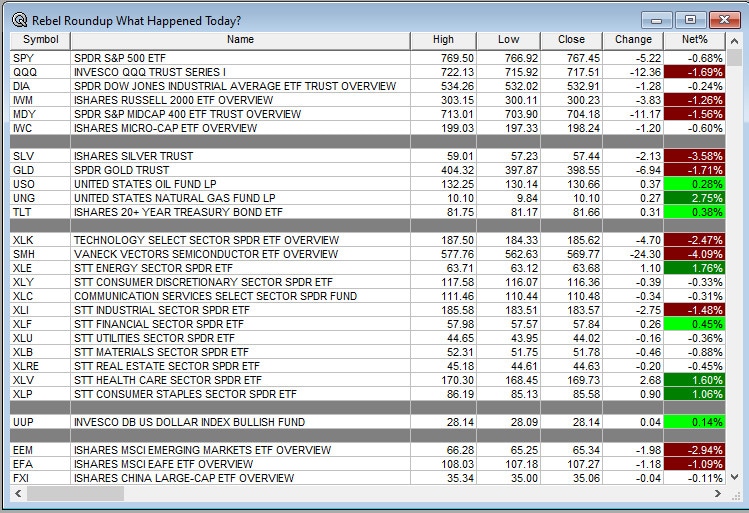Select the IWM symbol row
Screen dimensions: 749x513
(40, 100)
